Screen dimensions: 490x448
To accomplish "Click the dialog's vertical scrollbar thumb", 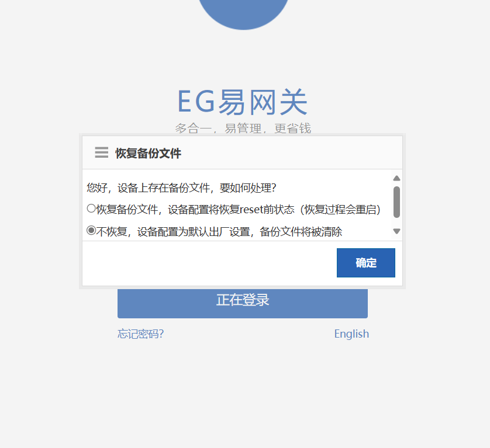I will [x=396, y=202].
